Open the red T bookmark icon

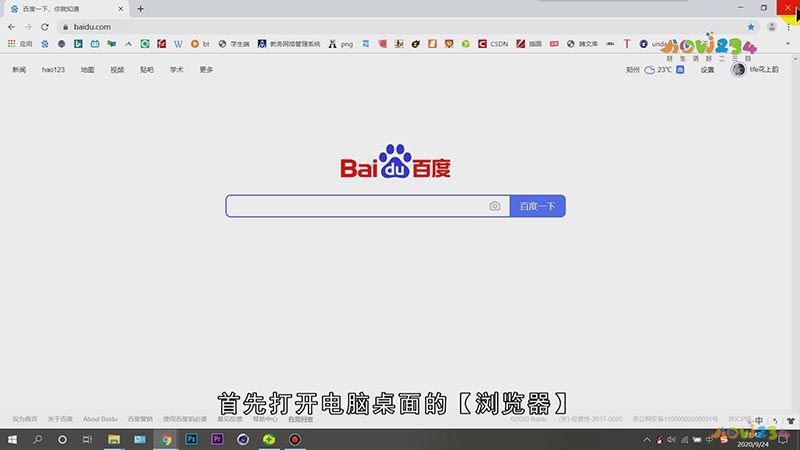pyautogui.click(x=627, y=44)
